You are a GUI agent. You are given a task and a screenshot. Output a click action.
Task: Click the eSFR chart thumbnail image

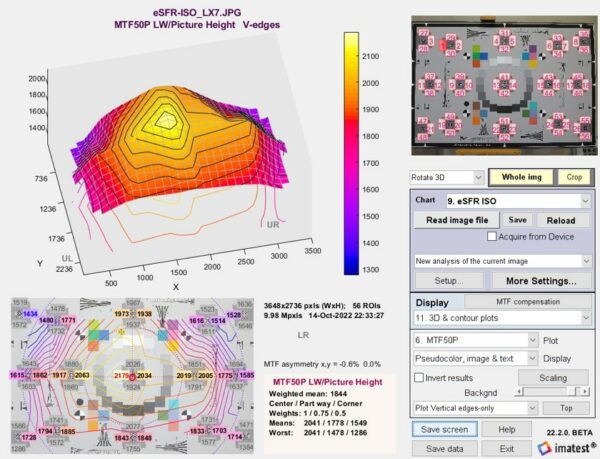[x=500, y=86]
